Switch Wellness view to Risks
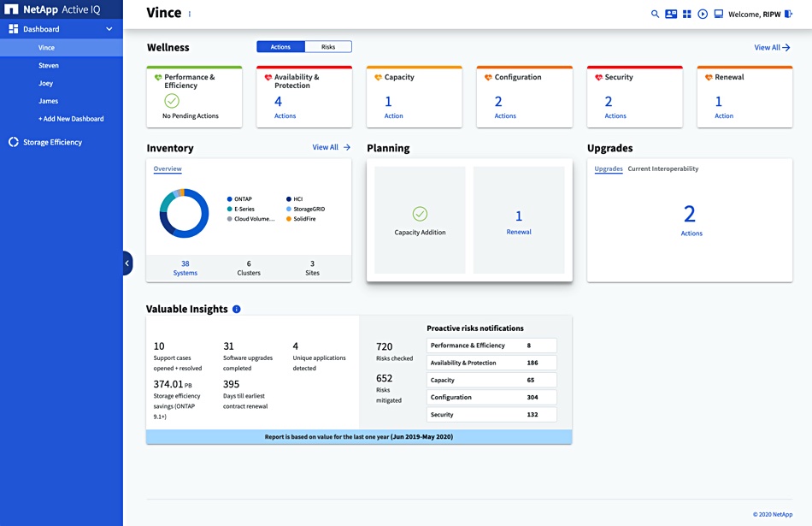The width and height of the screenshot is (812, 526). pyautogui.click(x=328, y=47)
